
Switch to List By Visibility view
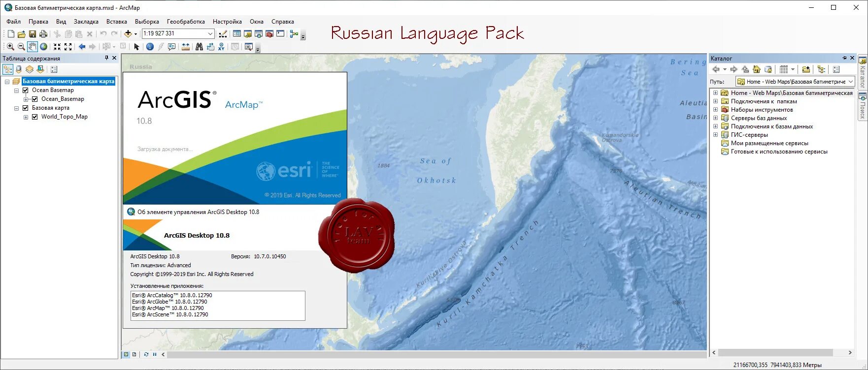point(30,69)
